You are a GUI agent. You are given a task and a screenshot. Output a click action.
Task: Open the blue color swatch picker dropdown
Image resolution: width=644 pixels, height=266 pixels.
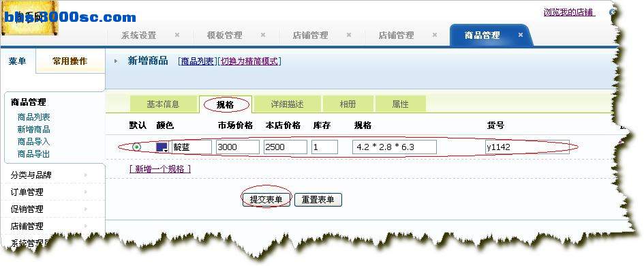(x=162, y=147)
